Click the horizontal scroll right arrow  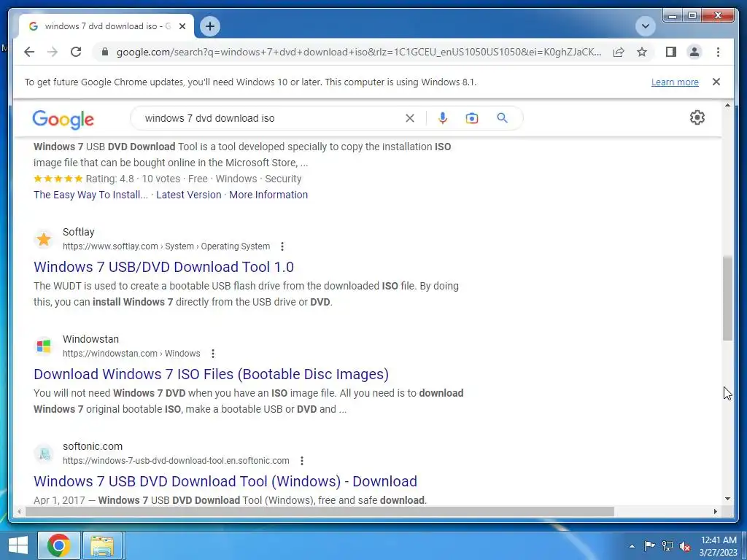[x=715, y=512]
